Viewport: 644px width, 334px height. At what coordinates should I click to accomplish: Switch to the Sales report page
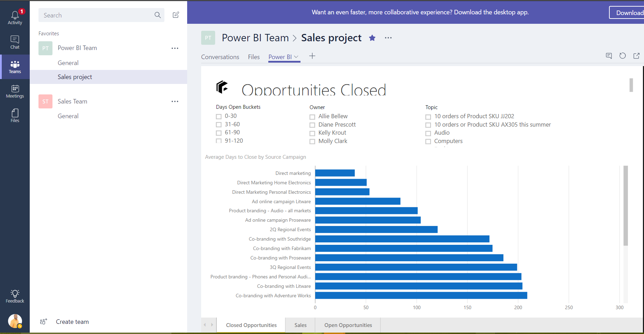tap(300, 325)
